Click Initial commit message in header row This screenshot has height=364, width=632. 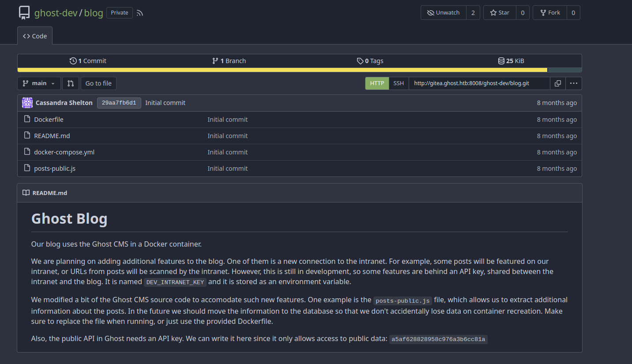coord(165,103)
